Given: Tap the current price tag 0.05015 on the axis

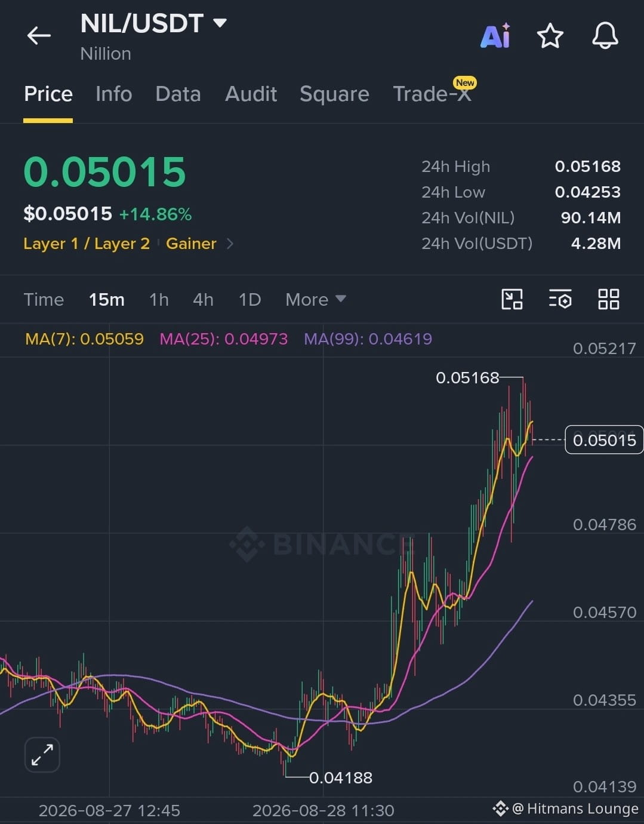Looking at the screenshot, I should (x=604, y=440).
